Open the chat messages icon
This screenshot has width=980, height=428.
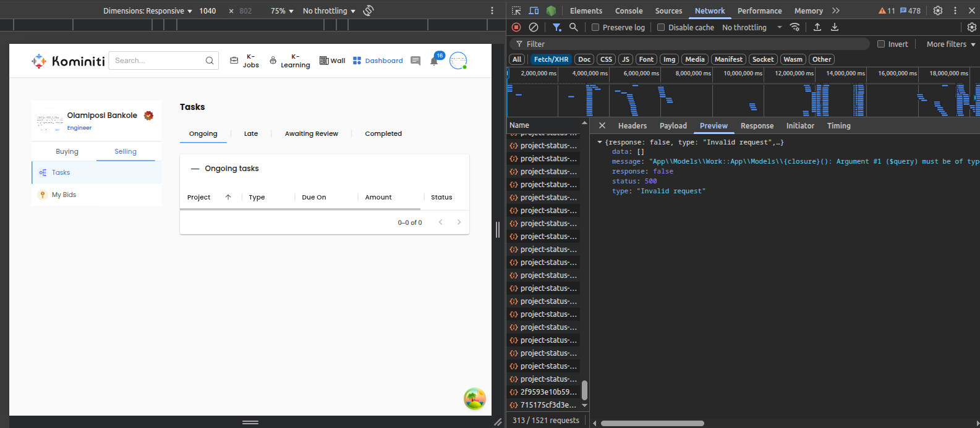(x=415, y=61)
